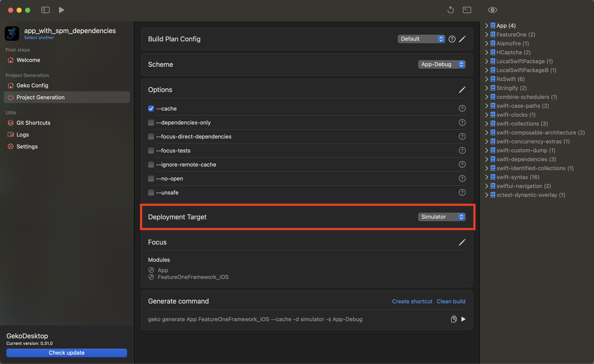Open Git Shortcuts in sidebar
Viewport: 594px width, 364px height.
[x=33, y=123]
